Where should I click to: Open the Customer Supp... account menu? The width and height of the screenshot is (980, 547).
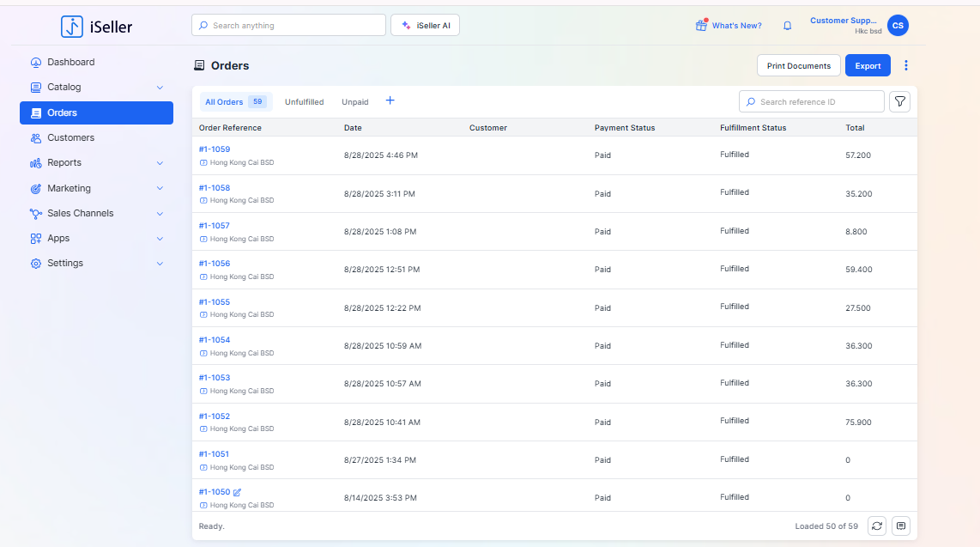pyautogui.click(x=843, y=21)
